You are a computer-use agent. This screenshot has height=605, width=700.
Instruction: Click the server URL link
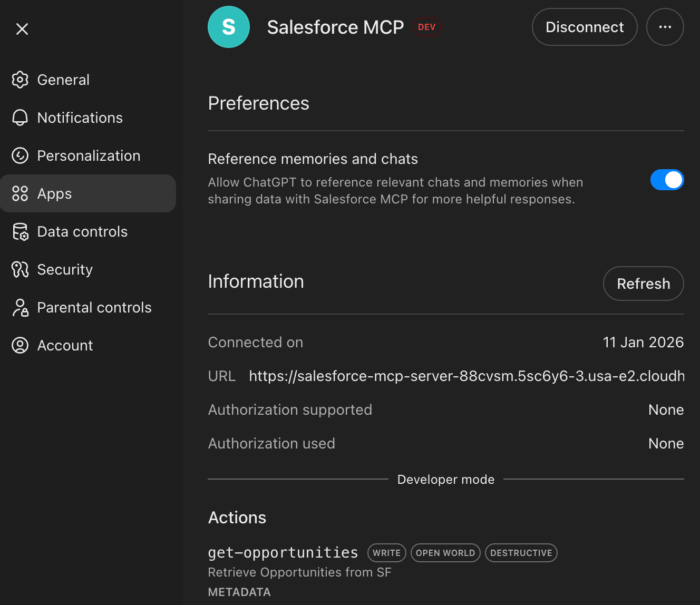pos(466,376)
